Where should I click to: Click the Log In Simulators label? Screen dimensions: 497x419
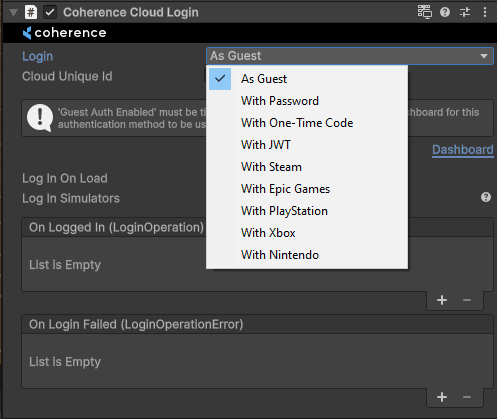71,198
